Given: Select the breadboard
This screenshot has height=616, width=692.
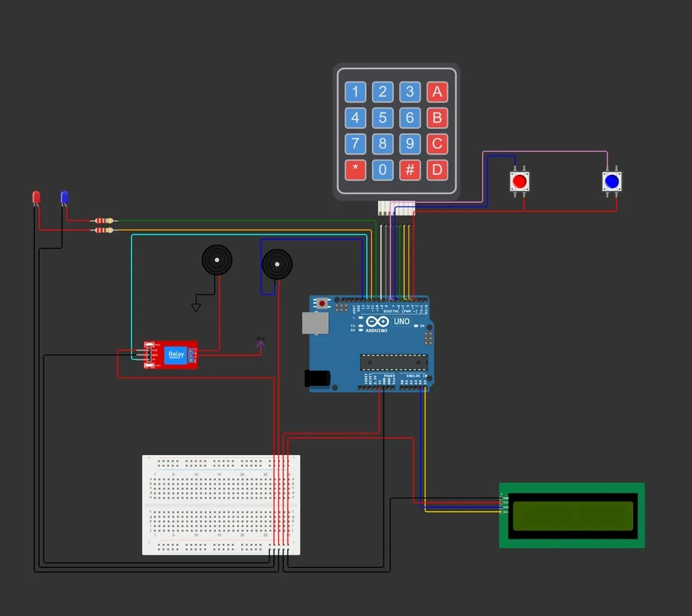Looking at the screenshot, I should tap(221, 505).
